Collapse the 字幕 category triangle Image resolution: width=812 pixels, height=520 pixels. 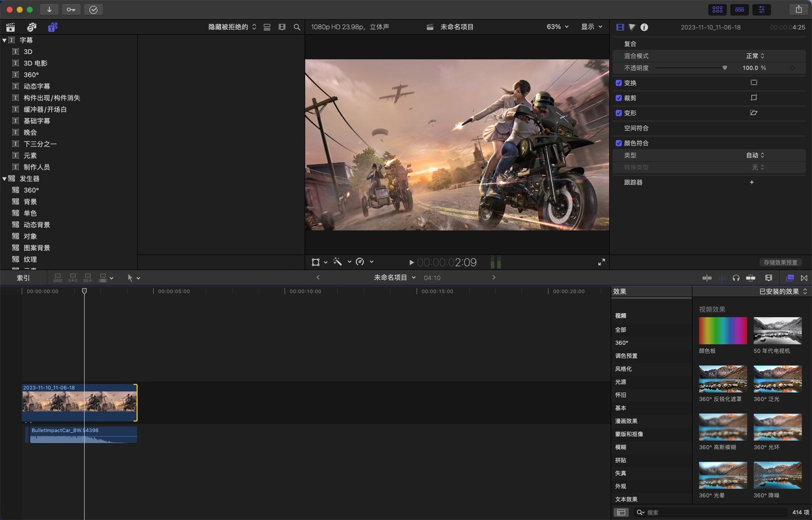[x=5, y=40]
